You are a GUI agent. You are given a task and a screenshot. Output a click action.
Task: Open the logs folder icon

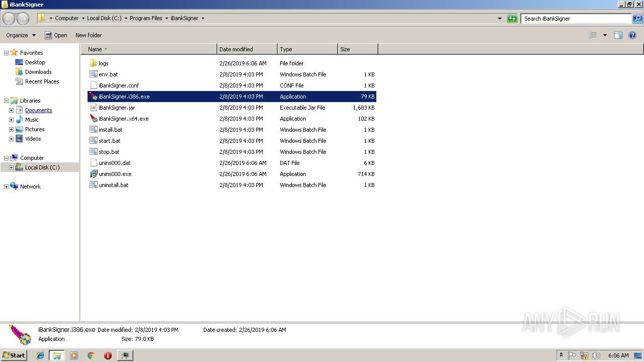(x=93, y=63)
